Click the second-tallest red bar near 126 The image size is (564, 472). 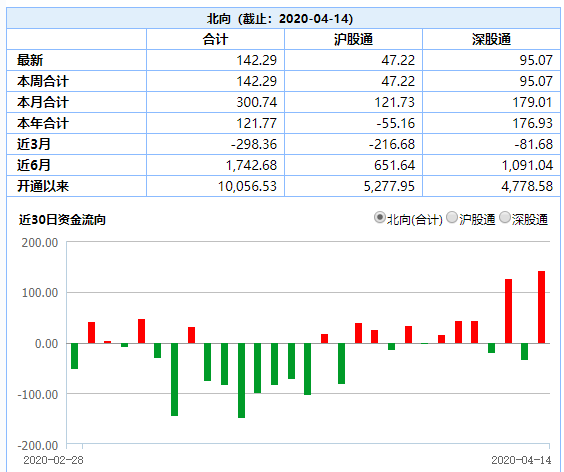click(508, 311)
